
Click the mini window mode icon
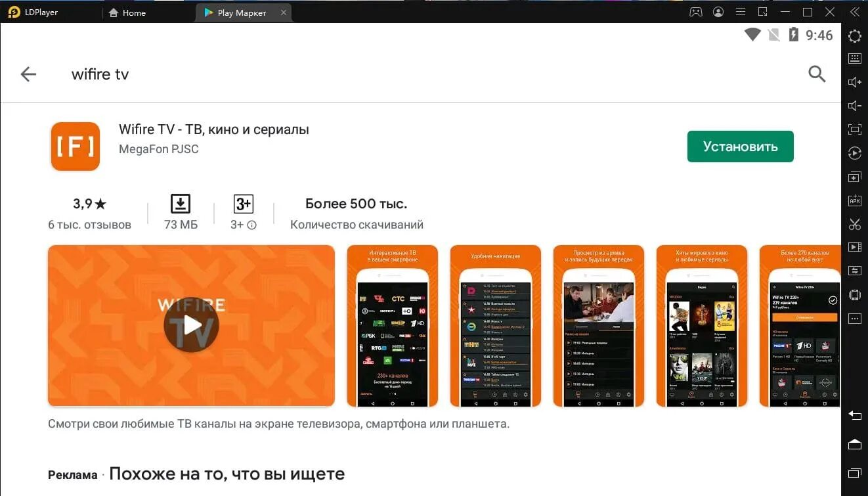(x=762, y=12)
